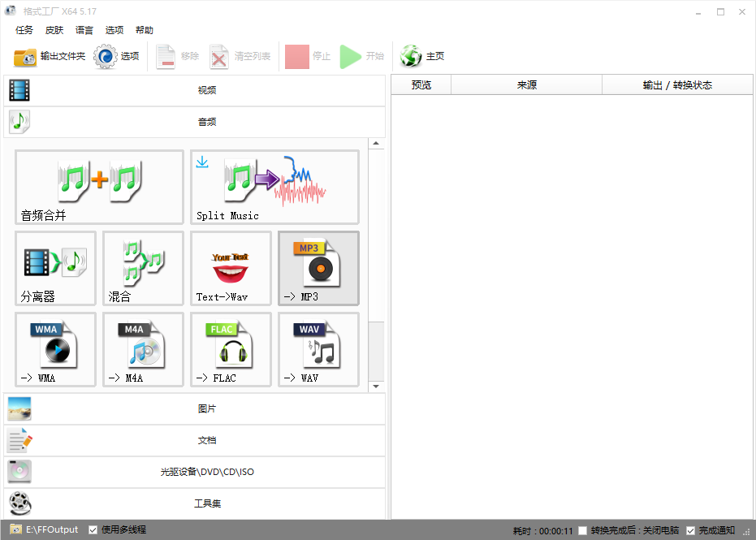Select the Split Music tool
This screenshot has width=756, height=540.
click(274, 187)
